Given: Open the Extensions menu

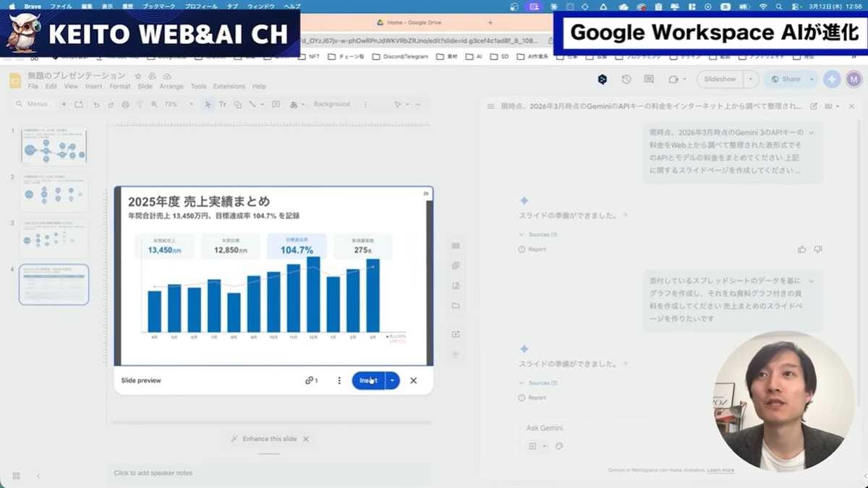Looking at the screenshot, I should [x=229, y=87].
